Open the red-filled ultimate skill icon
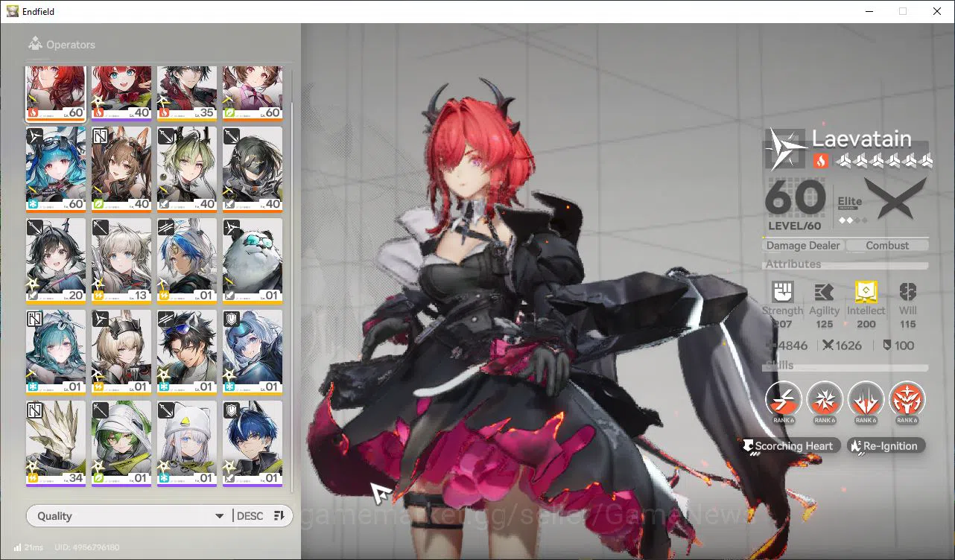Viewport: 955px width, 560px height. (907, 399)
